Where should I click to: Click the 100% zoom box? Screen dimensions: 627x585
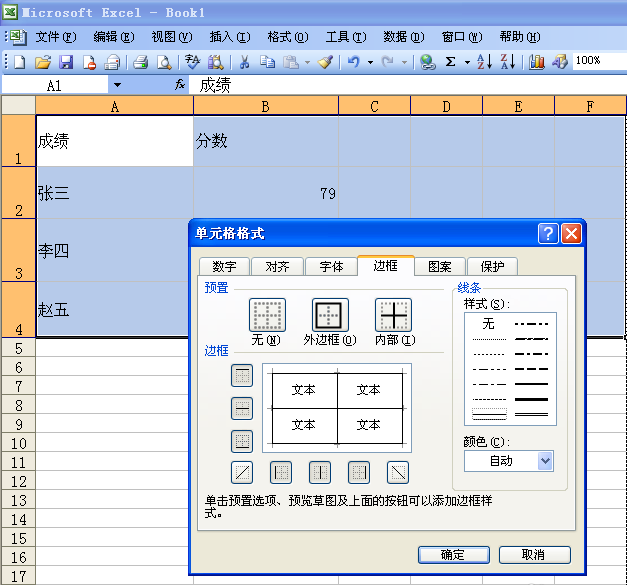tap(599, 61)
